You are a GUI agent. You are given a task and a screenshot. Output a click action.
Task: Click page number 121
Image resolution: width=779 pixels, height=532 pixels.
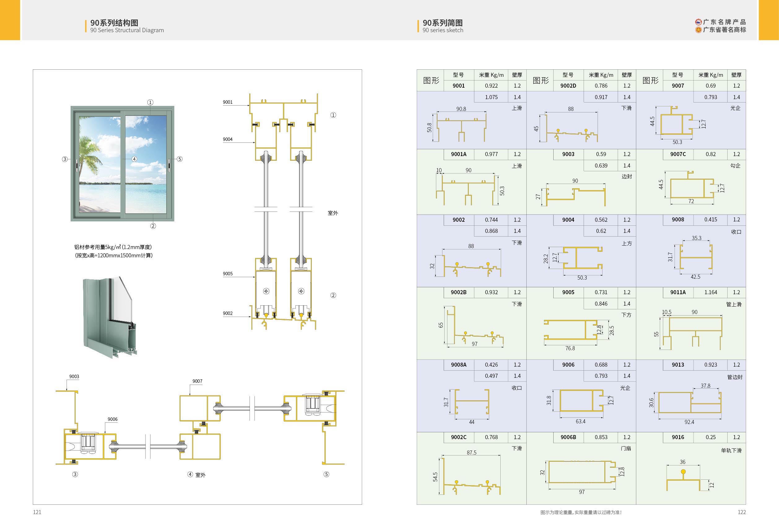37,512
